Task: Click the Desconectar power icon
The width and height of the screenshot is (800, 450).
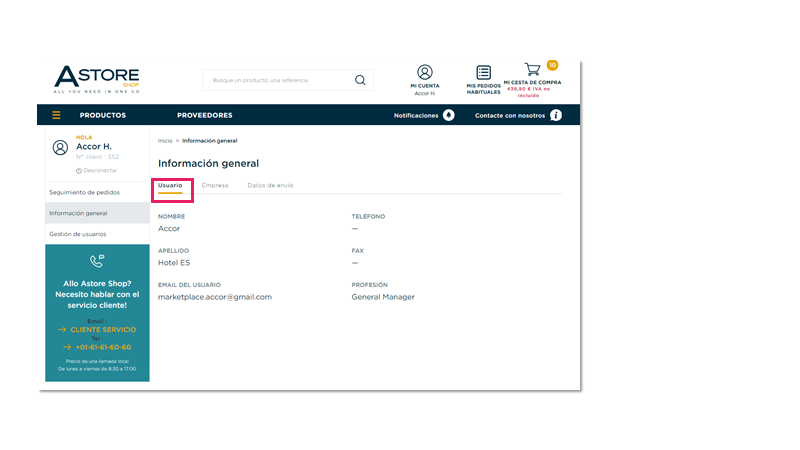Action: (x=79, y=171)
